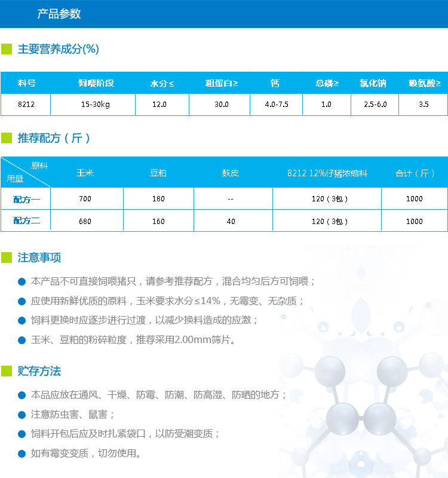Click the 饲料开包后应及时扎紧袋口 storage line

pyautogui.click(x=125, y=434)
